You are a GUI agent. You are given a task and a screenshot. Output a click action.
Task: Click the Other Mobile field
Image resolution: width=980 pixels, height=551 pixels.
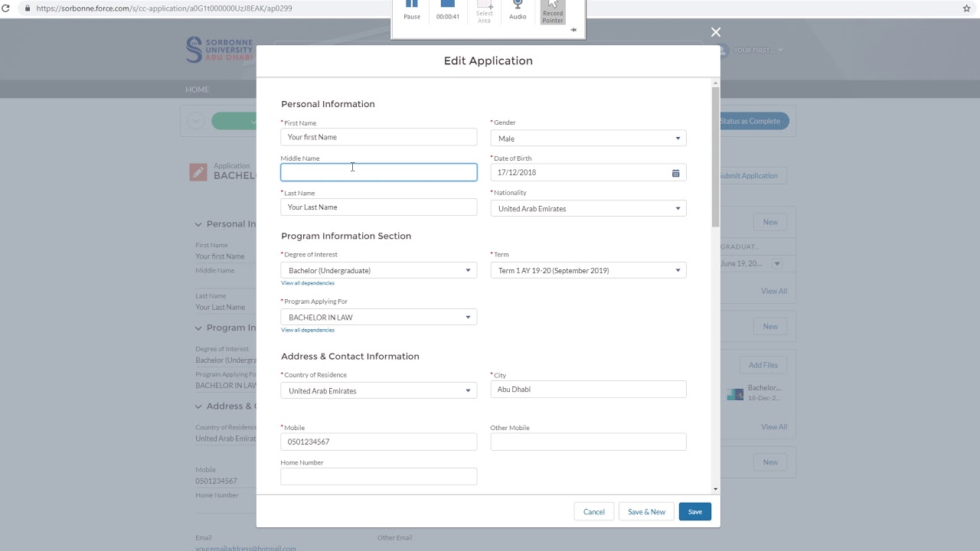point(588,442)
